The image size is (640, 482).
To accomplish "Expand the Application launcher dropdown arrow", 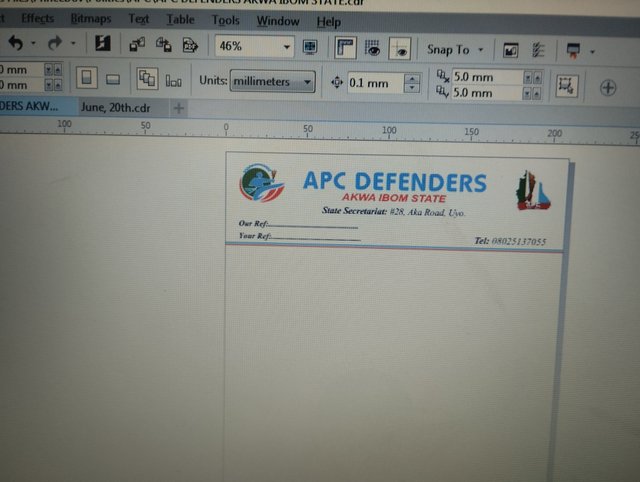I will tap(592, 52).
